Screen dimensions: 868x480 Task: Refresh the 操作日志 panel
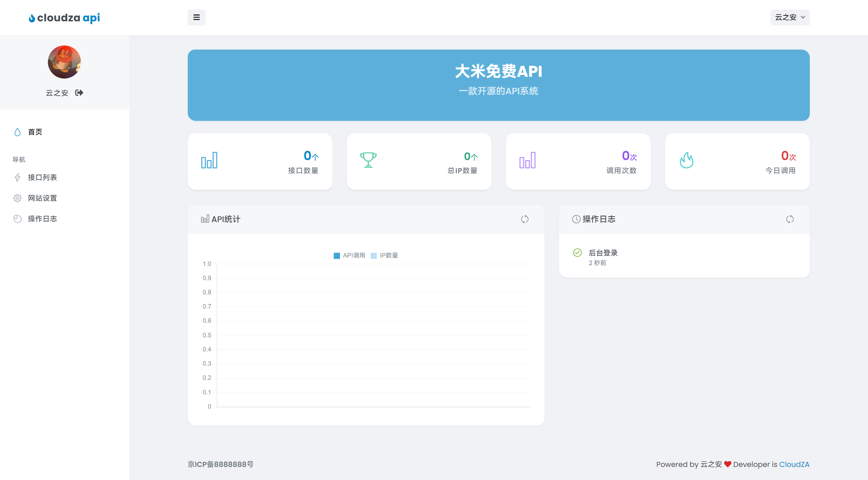click(790, 219)
